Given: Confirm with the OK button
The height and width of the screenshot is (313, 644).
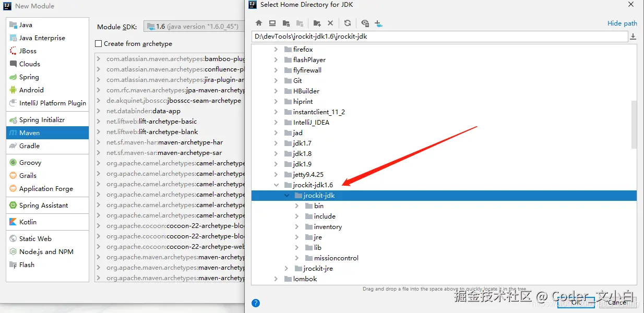Looking at the screenshot, I should 576,302.
